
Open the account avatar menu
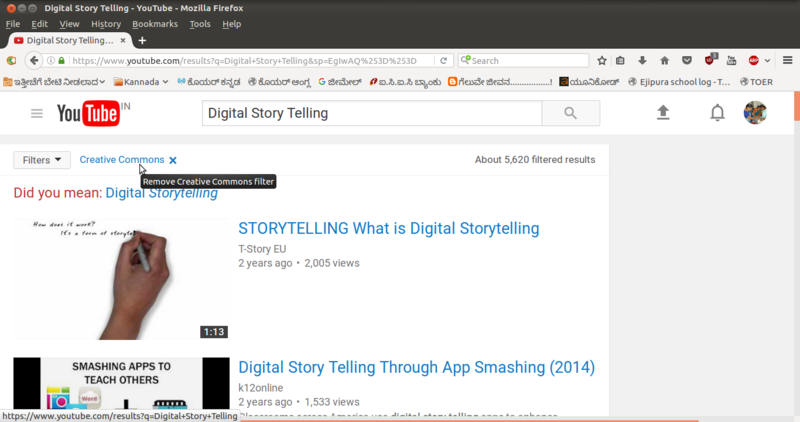point(755,113)
